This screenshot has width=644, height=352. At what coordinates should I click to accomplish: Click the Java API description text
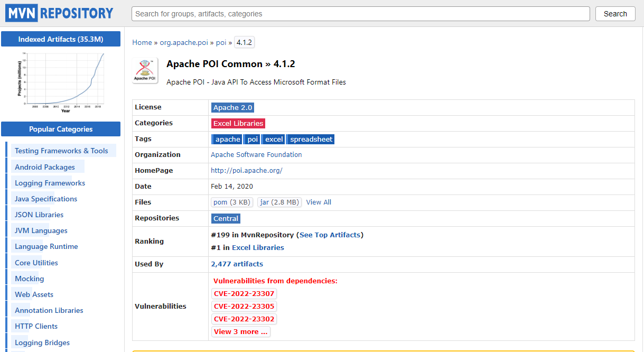(256, 82)
